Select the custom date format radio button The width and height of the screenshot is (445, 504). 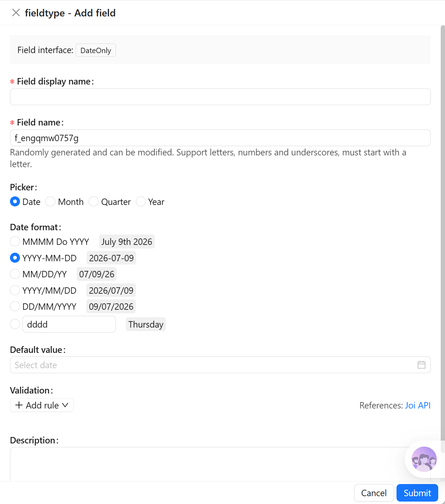(15, 324)
